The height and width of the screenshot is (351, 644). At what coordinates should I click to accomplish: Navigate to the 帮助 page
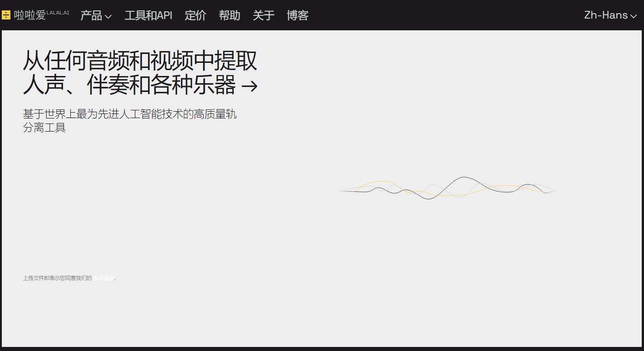coord(229,15)
